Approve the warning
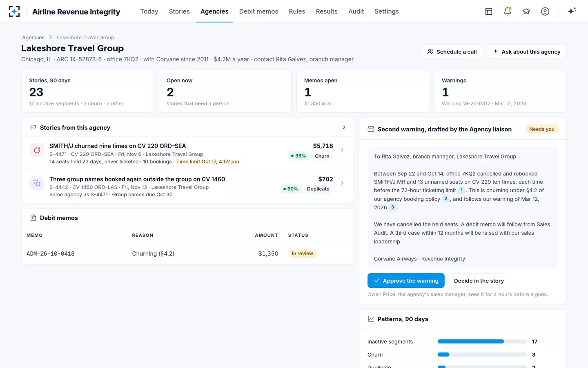588x368 pixels. [406, 280]
